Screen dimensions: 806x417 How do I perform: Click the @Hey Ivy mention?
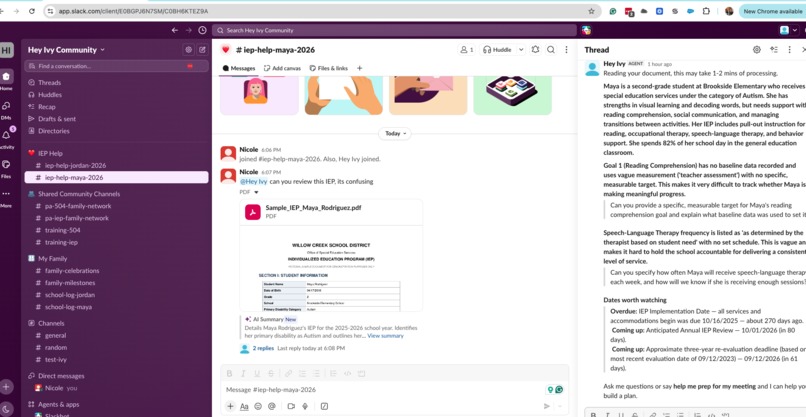coord(253,182)
